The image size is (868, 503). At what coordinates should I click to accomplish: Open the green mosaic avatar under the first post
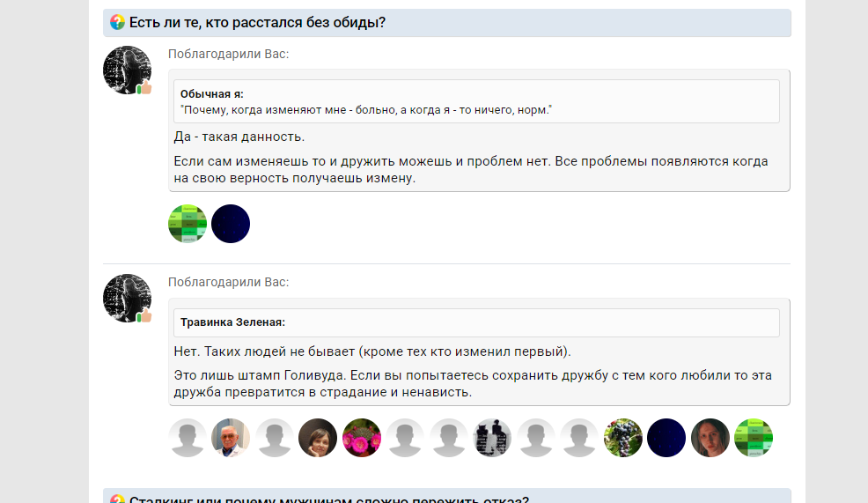[188, 224]
